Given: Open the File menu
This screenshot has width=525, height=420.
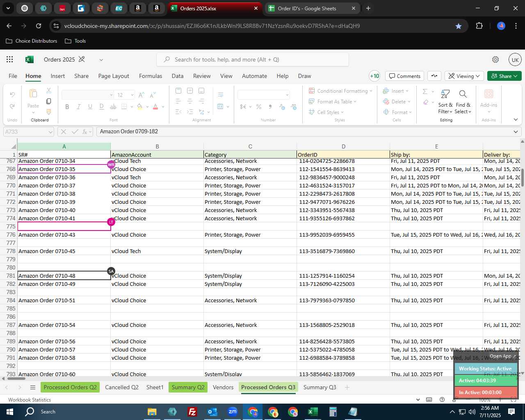Looking at the screenshot, I should pyautogui.click(x=13, y=76).
